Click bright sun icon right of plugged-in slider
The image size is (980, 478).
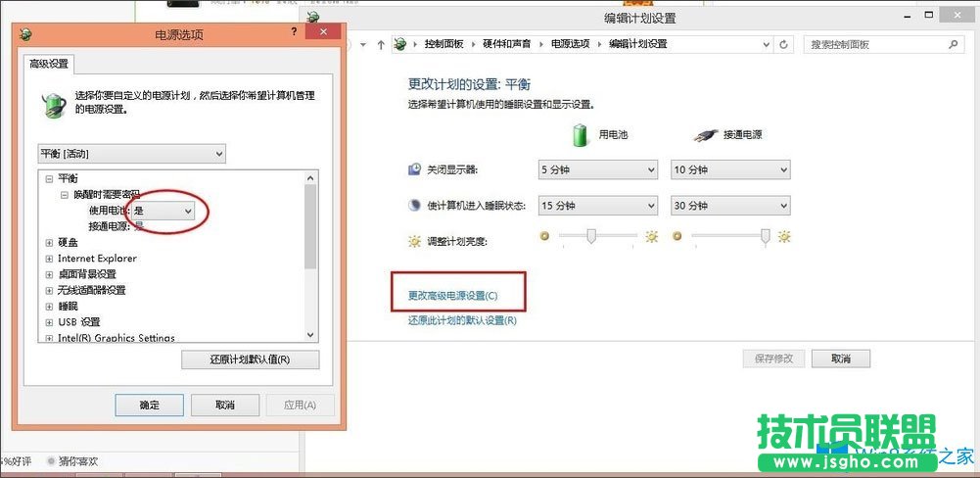pos(784,236)
